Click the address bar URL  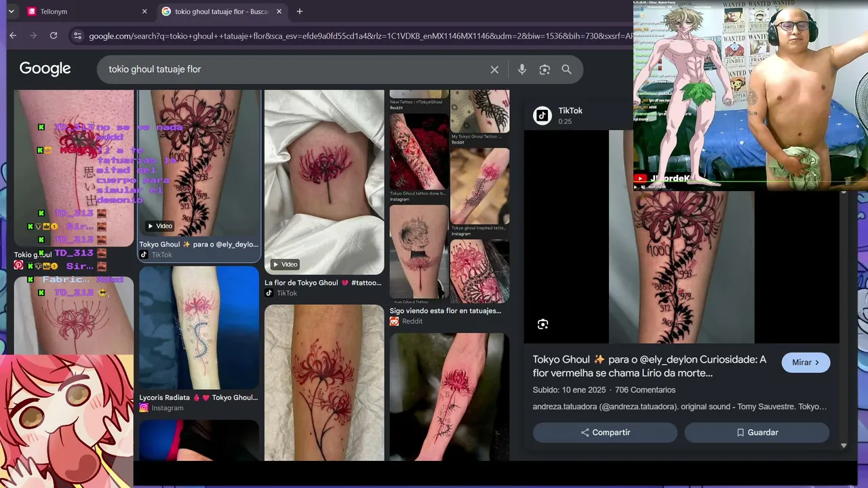pyautogui.click(x=359, y=36)
